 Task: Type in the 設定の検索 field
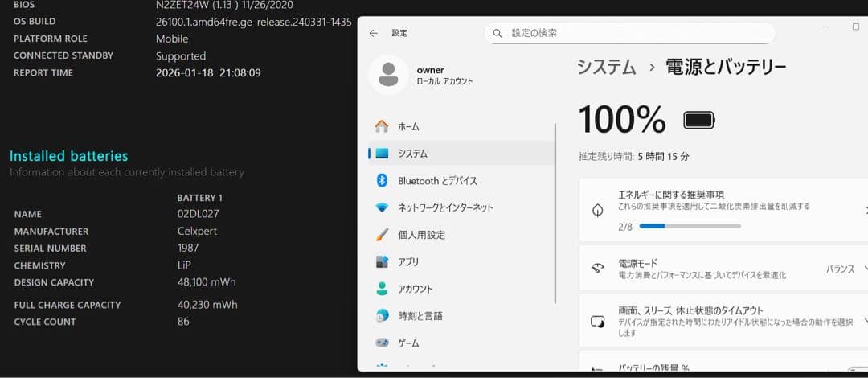[635, 33]
